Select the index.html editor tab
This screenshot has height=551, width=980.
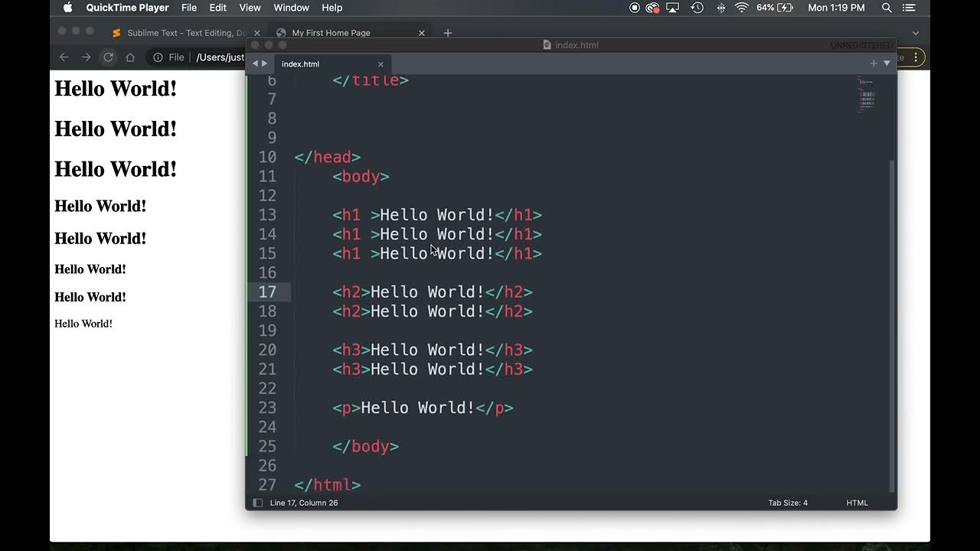click(332, 64)
